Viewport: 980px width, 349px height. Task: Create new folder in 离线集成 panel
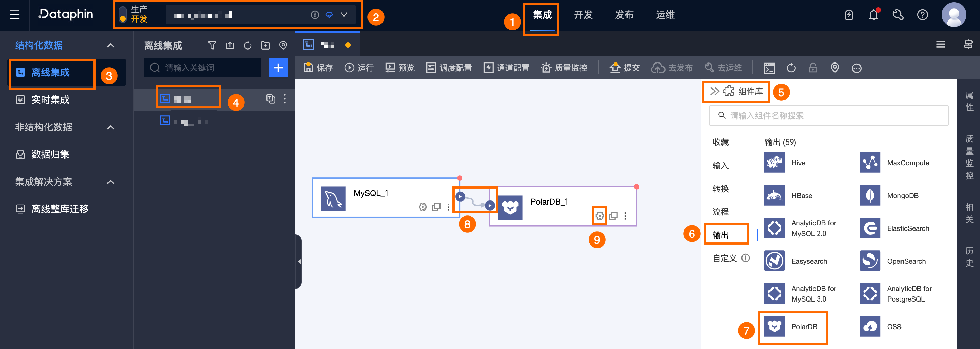click(x=265, y=46)
